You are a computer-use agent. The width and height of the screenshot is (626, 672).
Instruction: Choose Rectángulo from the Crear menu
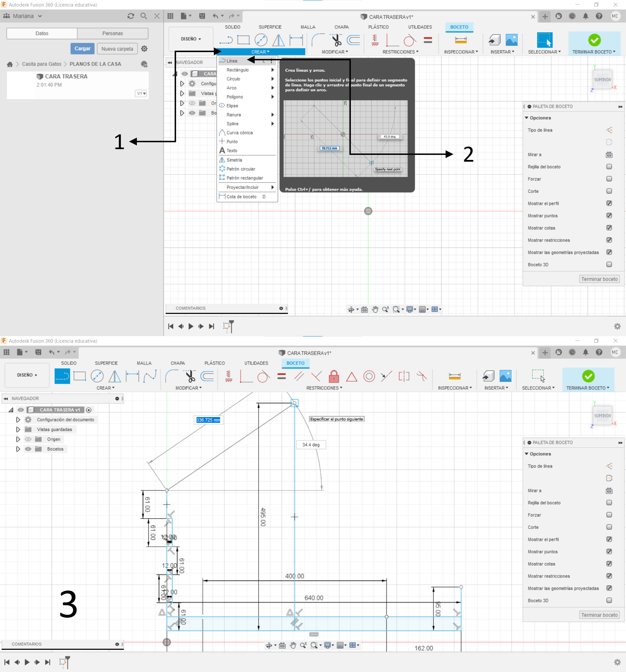238,70
